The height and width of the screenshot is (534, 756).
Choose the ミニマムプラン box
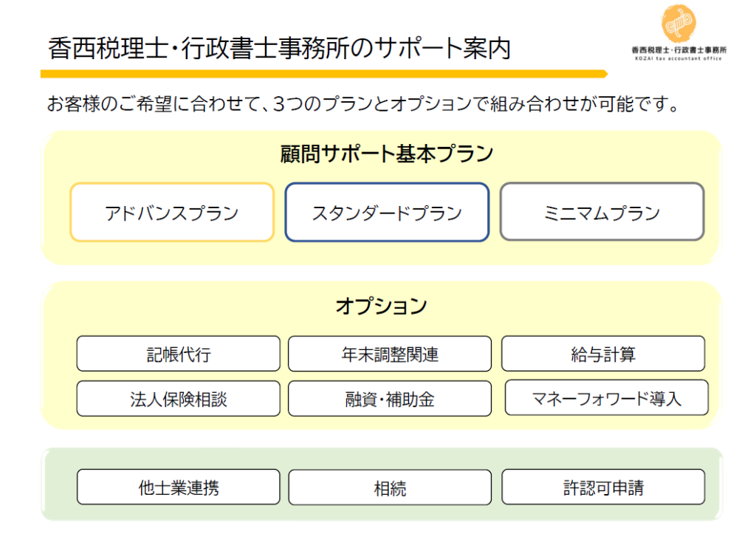602,211
